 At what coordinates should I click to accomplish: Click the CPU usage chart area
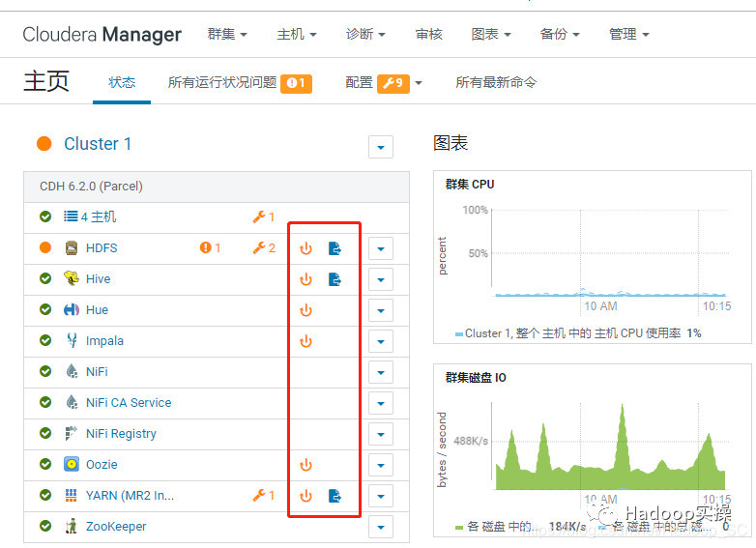coord(609,252)
